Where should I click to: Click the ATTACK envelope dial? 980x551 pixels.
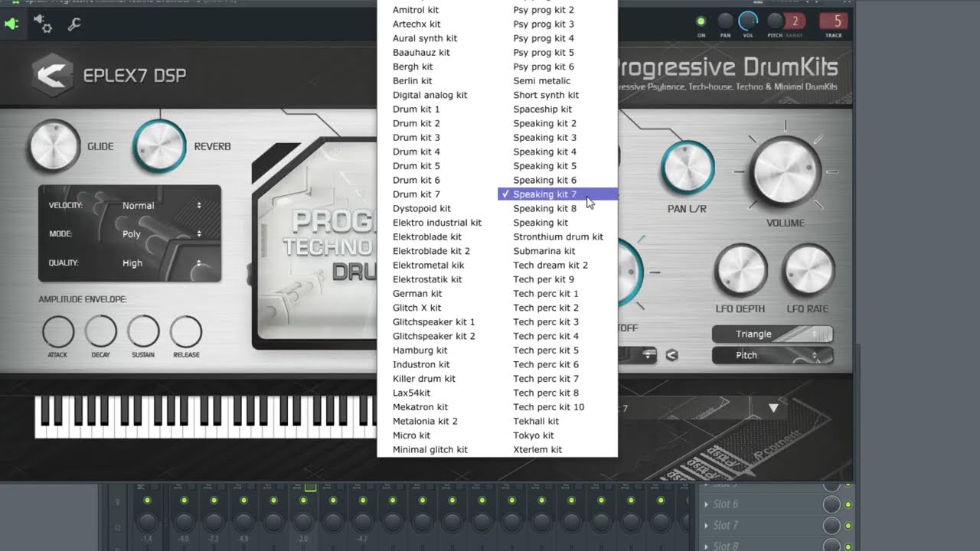click(58, 332)
